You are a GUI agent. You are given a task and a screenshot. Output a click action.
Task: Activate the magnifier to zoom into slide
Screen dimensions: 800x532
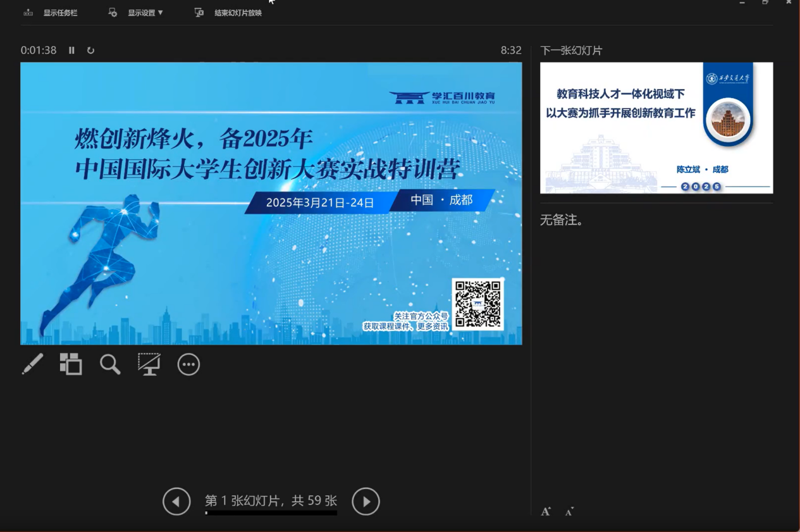pyautogui.click(x=110, y=364)
